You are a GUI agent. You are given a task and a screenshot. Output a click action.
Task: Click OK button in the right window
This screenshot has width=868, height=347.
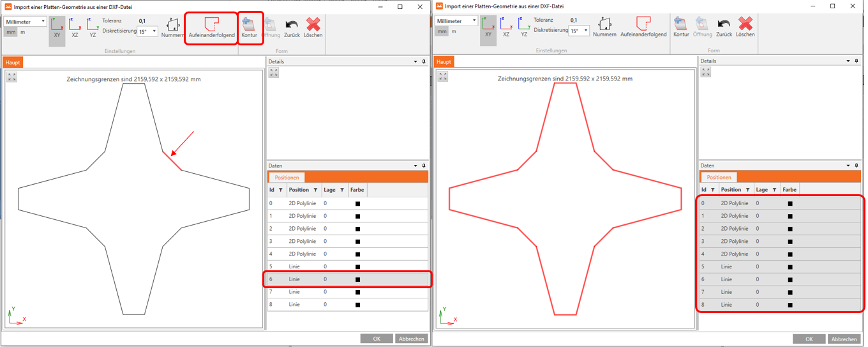pyautogui.click(x=809, y=339)
